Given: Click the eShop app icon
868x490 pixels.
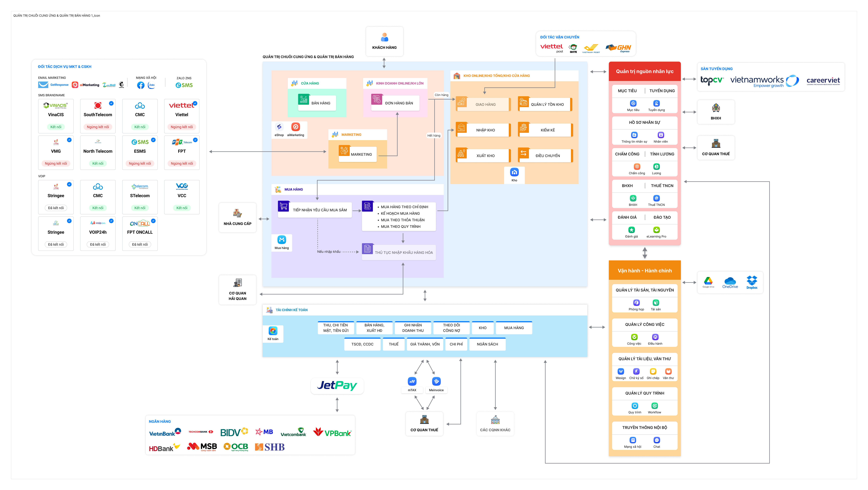Looking at the screenshot, I should pos(279,127).
